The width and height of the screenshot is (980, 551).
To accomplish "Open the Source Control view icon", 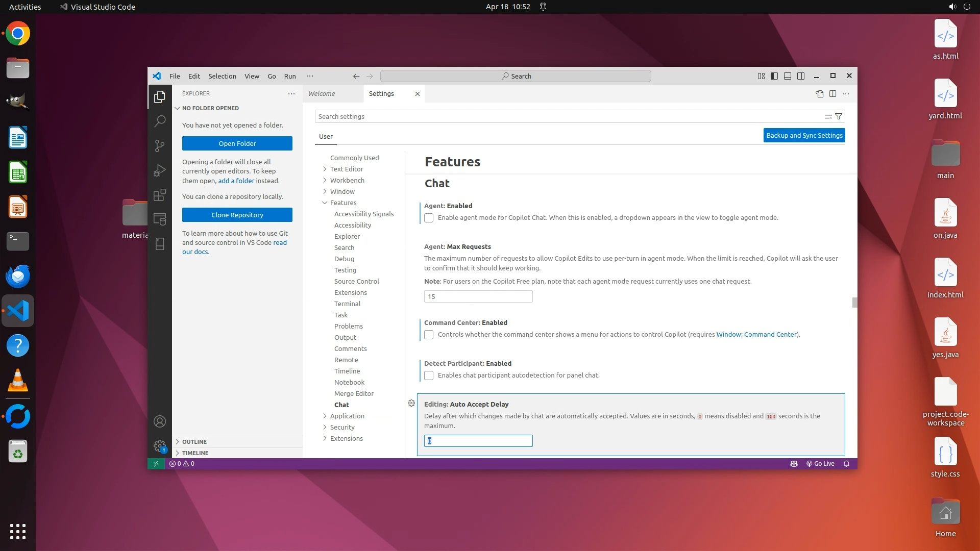I will (160, 145).
